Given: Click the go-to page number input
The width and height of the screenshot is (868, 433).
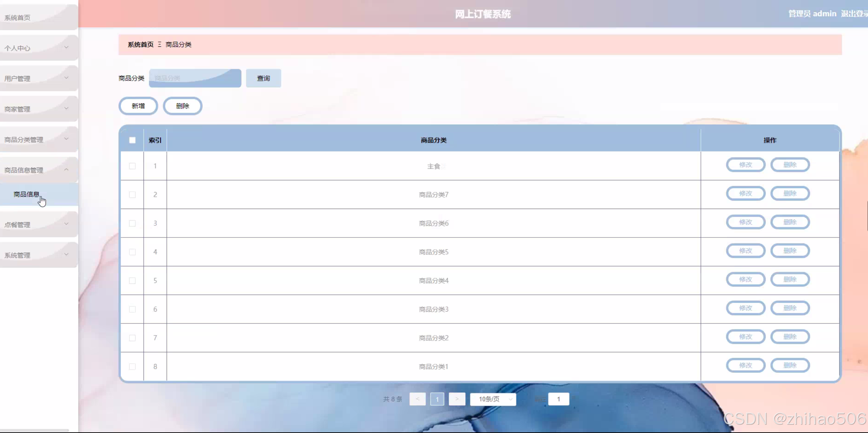Looking at the screenshot, I should tap(558, 399).
